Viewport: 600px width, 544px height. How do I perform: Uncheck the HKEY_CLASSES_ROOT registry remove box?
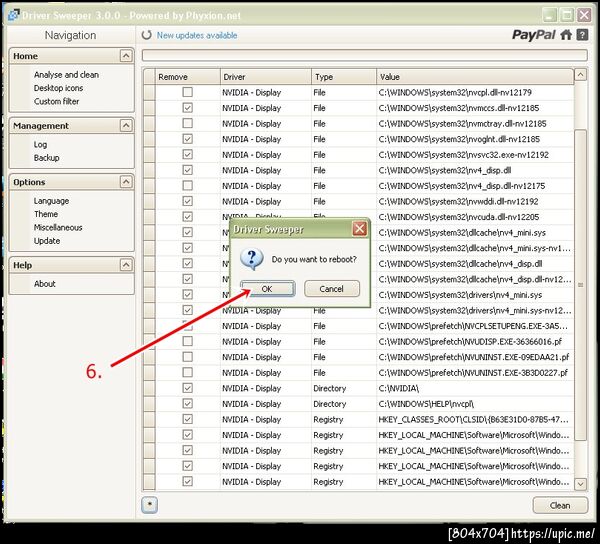click(x=188, y=419)
